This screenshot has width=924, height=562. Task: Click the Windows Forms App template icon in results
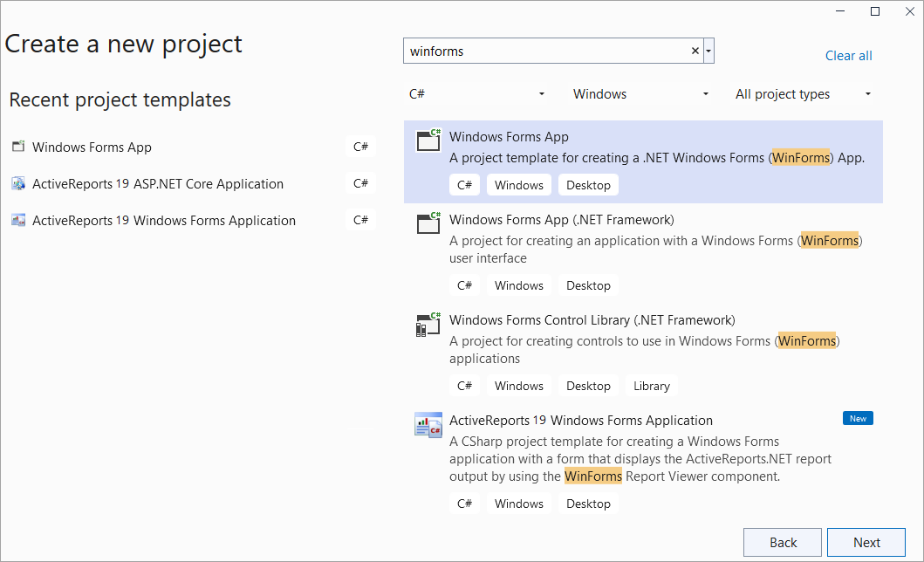428,140
